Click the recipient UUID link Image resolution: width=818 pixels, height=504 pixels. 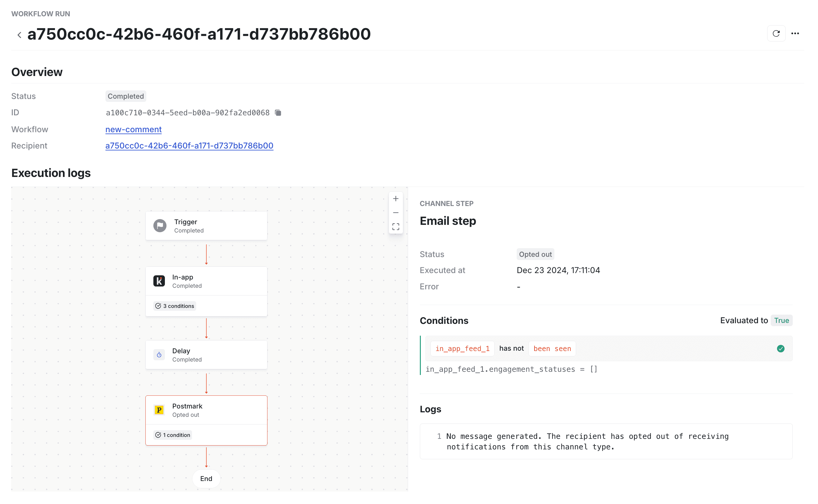pos(189,145)
